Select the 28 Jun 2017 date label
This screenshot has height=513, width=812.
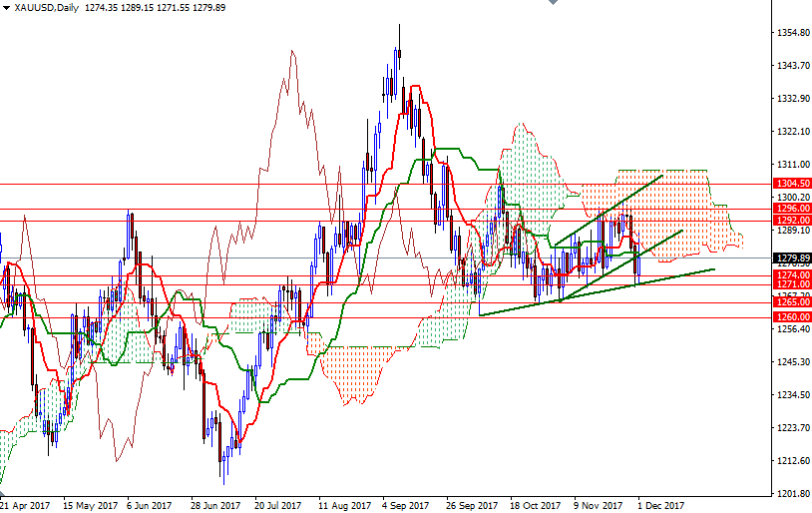point(215,505)
